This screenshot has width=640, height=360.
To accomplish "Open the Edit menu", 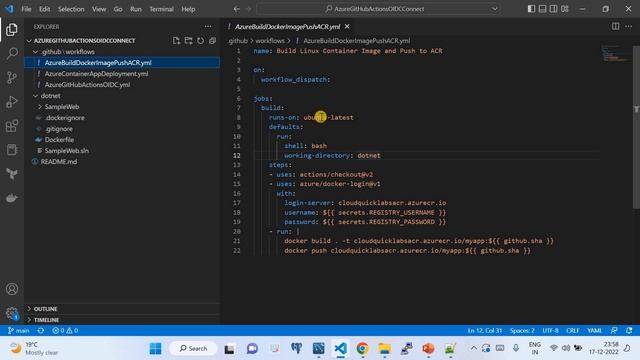I will coord(44,9).
